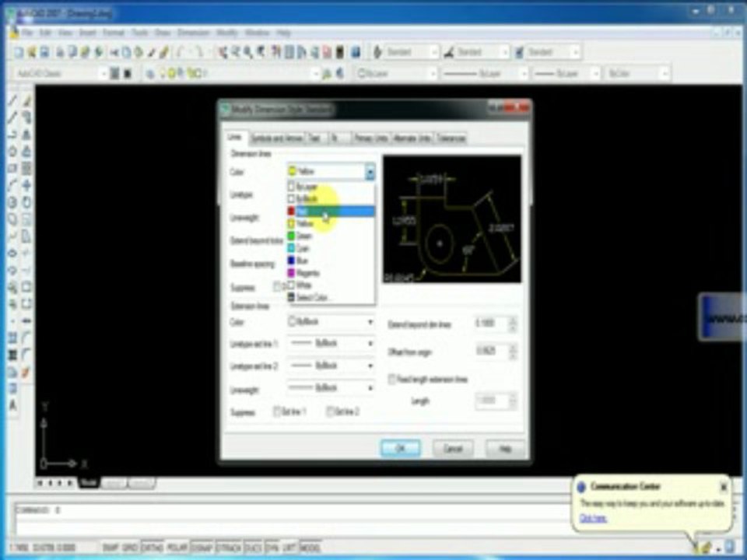Image resolution: width=747 pixels, height=560 pixels.
Task: Click Offset from origin value field
Action: pos(491,352)
